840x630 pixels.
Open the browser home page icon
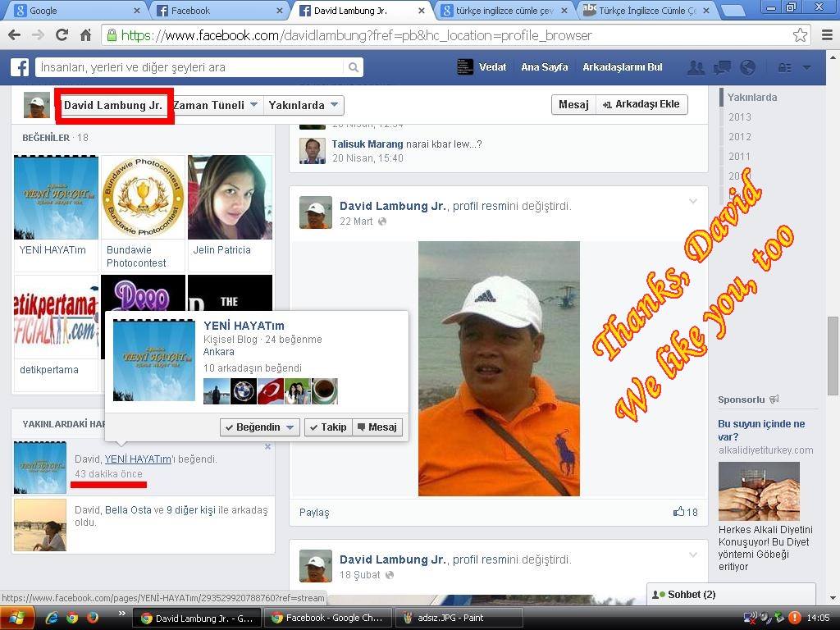click(85, 35)
